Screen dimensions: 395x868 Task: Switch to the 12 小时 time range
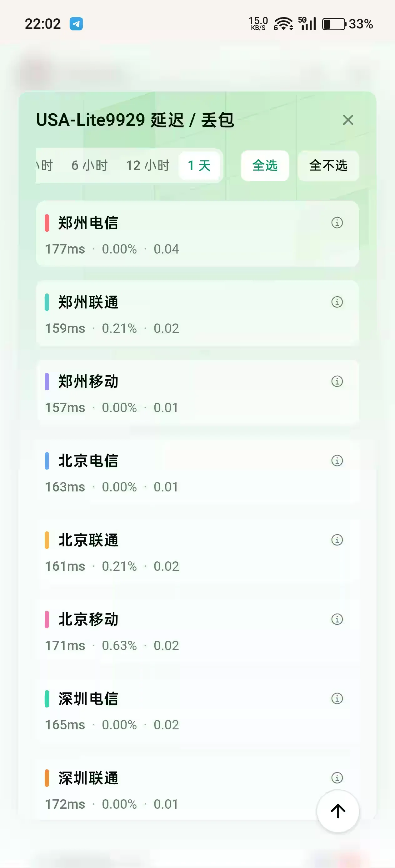point(148,166)
